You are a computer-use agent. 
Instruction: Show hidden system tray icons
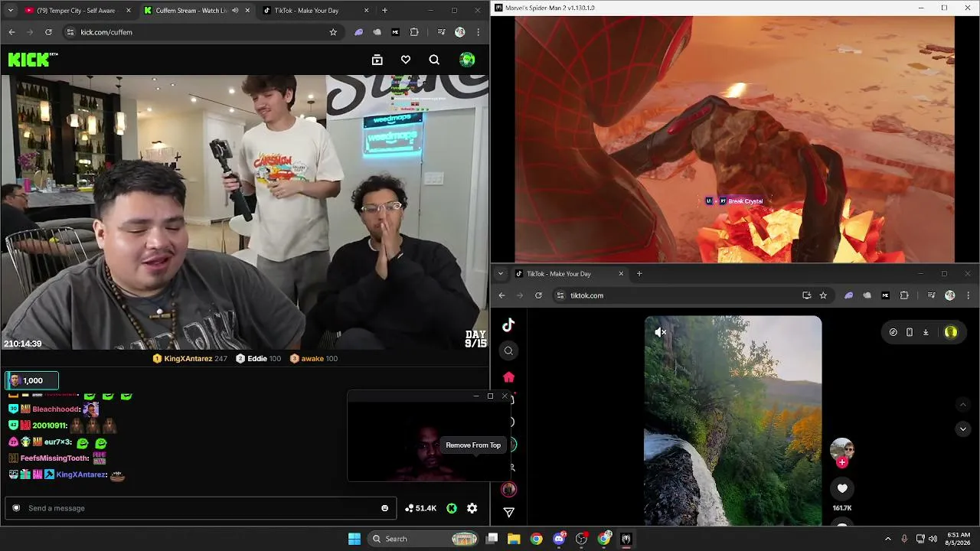click(888, 539)
